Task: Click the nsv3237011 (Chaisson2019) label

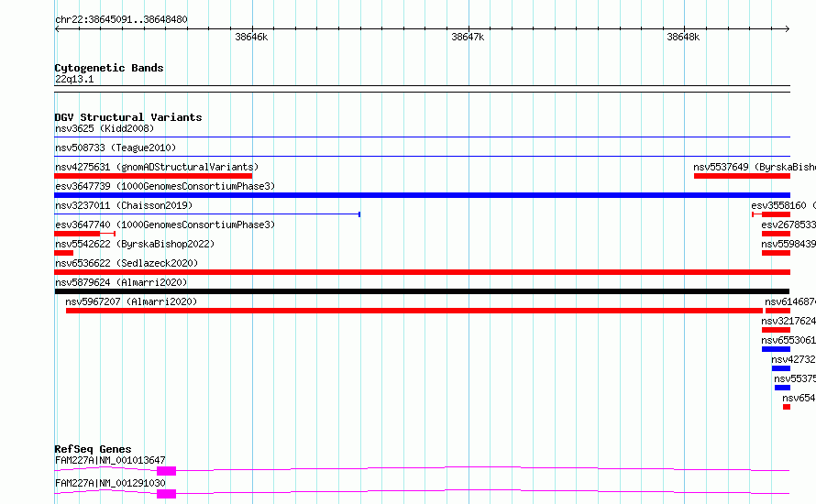Action: [124, 205]
